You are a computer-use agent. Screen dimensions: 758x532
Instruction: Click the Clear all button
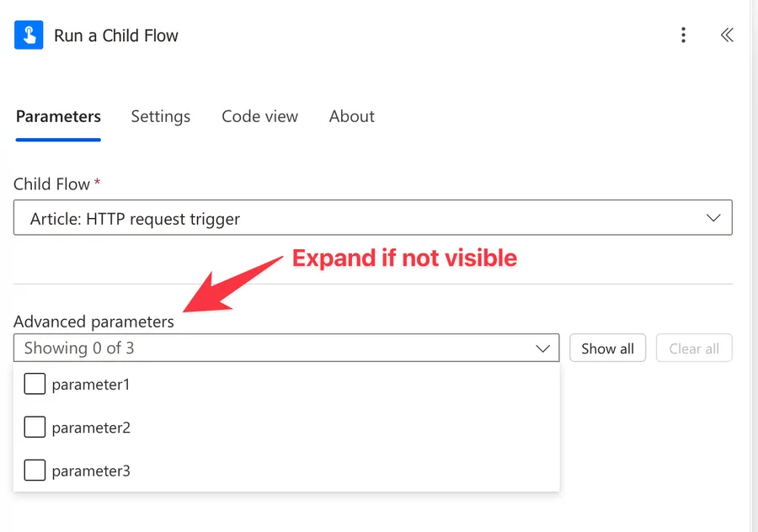pyautogui.click(x=694, y=348)
